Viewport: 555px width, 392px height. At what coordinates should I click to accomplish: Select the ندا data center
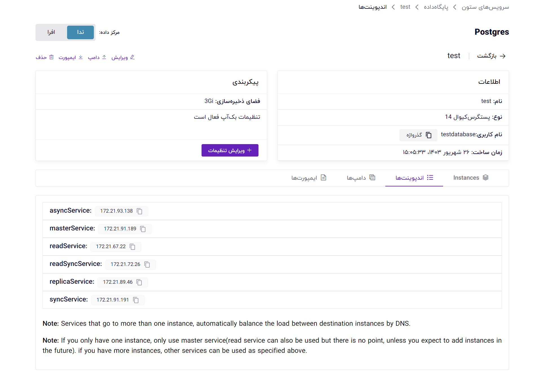click(80, 32)
